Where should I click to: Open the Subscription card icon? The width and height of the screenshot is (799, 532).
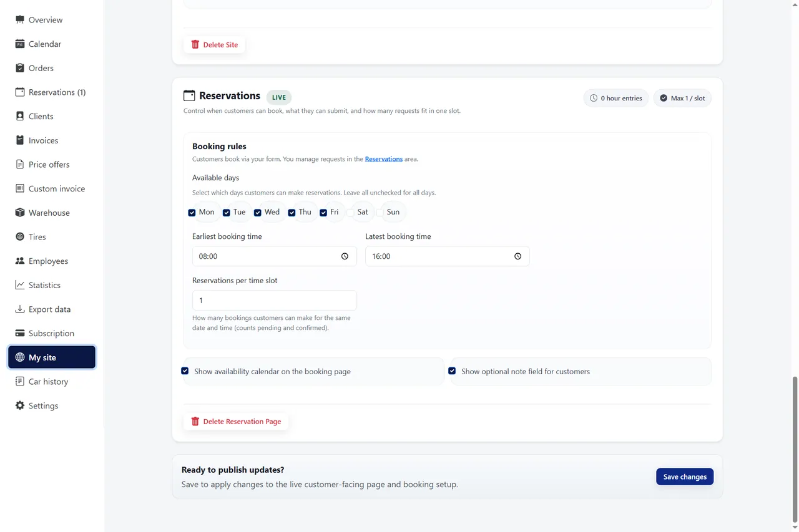20,333
